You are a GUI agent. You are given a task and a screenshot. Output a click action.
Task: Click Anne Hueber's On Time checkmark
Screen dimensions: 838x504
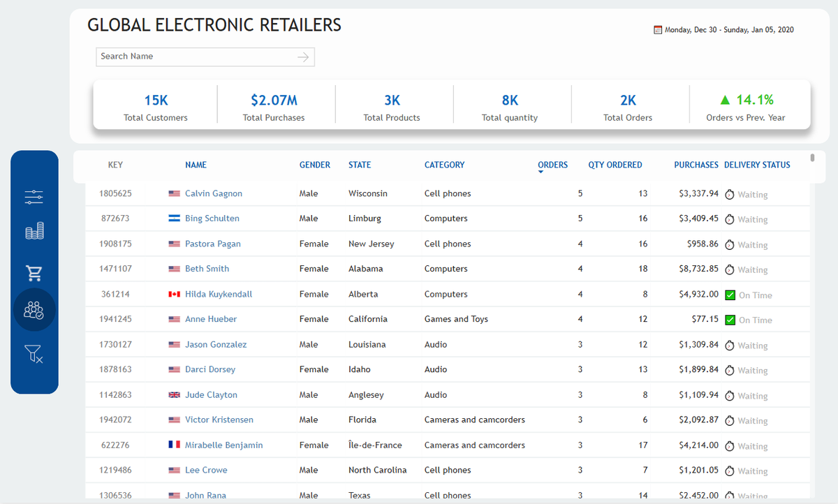click(x=730, y=320)
